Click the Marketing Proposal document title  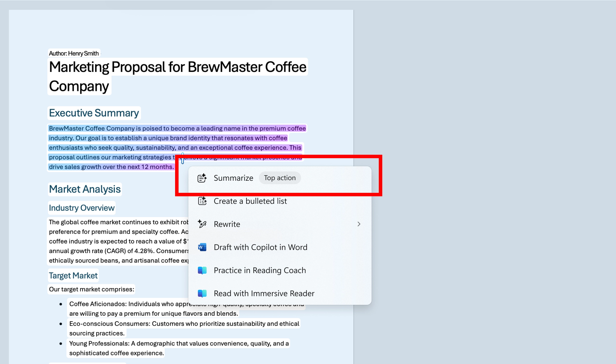coord(177,76)
